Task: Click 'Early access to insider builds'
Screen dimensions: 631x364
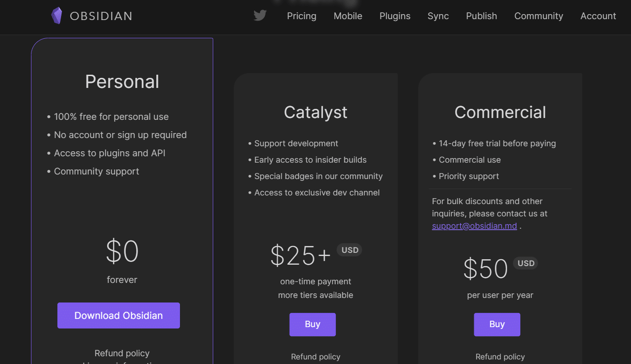Action: tap(310, 160)
